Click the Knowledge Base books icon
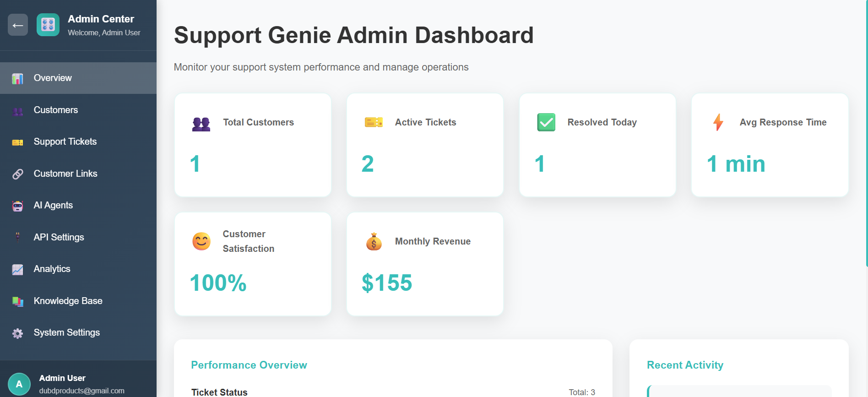 [x=17, y=301]
